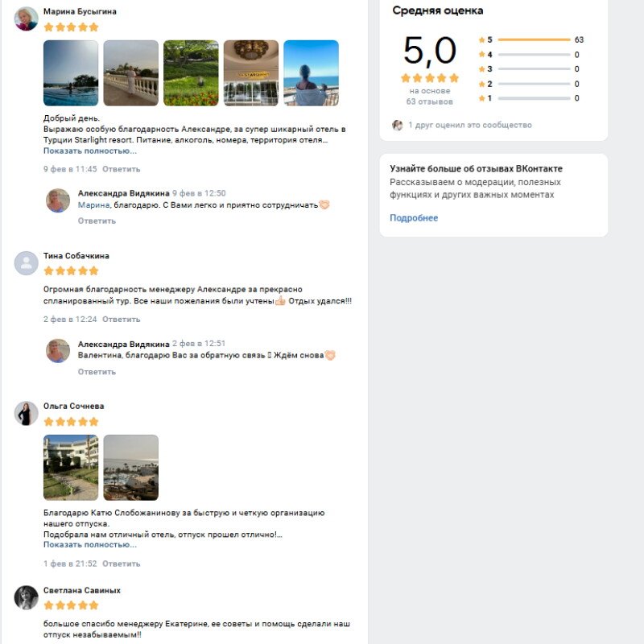Reply to Ольга Сочнева's 1 фев review
The image size is (644, 644).
coord(122,563)
